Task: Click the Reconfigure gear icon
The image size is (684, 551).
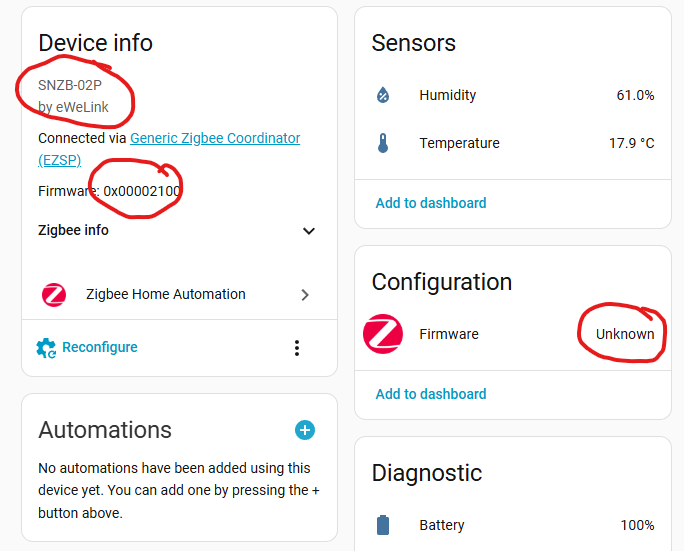Action: (x=46, y=348)
